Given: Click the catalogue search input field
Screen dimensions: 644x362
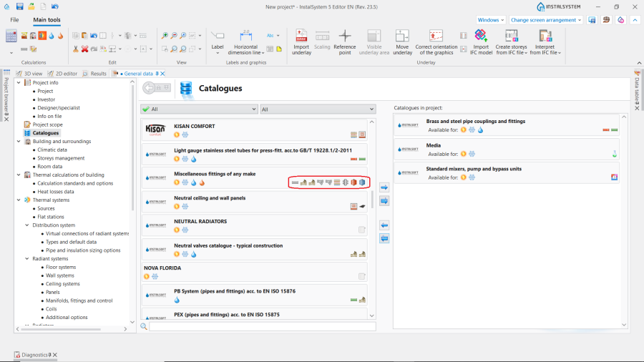Looking at the screenshot, I should (x=262, y=326).
